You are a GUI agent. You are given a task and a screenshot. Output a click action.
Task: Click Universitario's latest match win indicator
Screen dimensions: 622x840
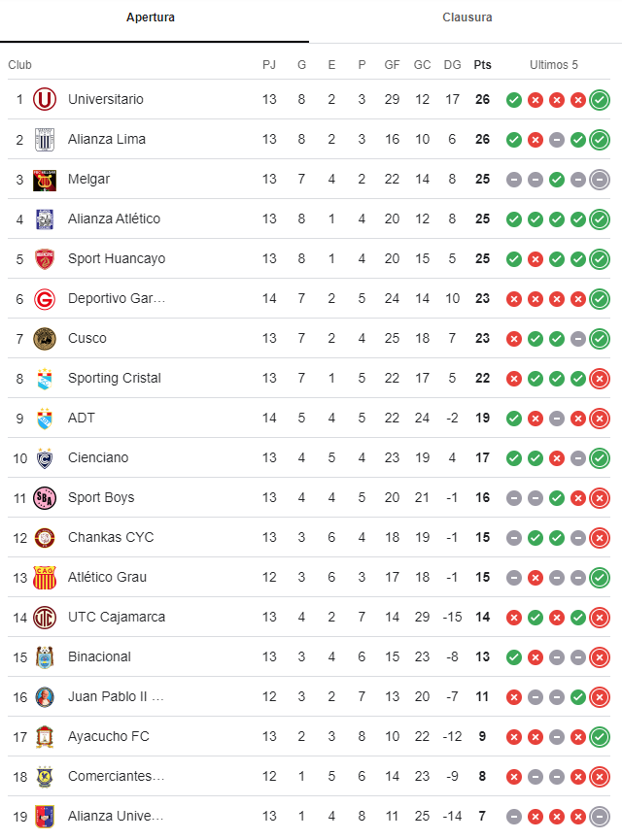click(600, 100)
